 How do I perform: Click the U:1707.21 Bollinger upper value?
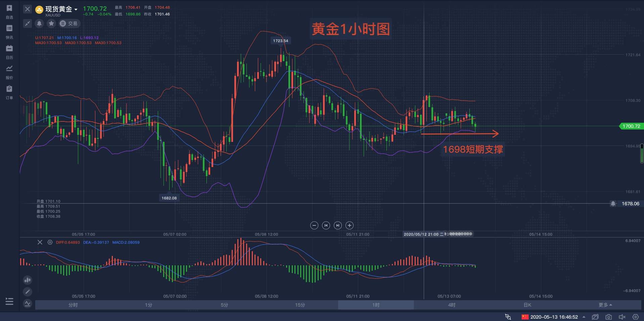coord(44,38)
